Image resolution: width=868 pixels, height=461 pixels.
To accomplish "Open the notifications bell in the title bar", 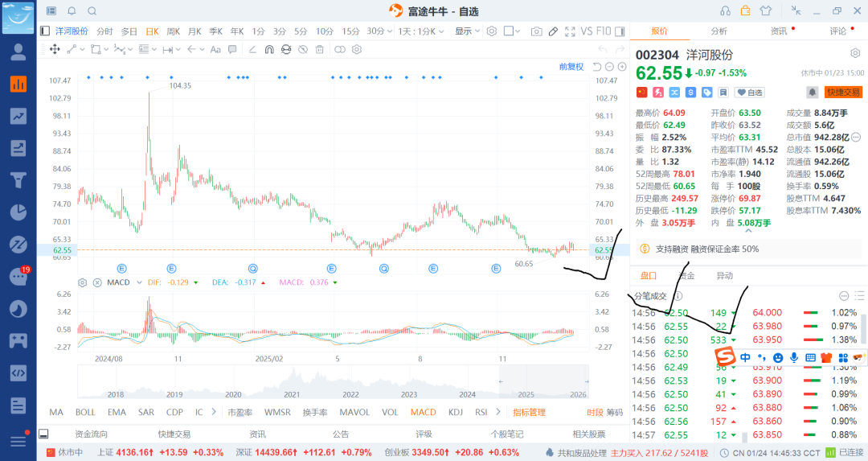I will (x=72, y=11).
